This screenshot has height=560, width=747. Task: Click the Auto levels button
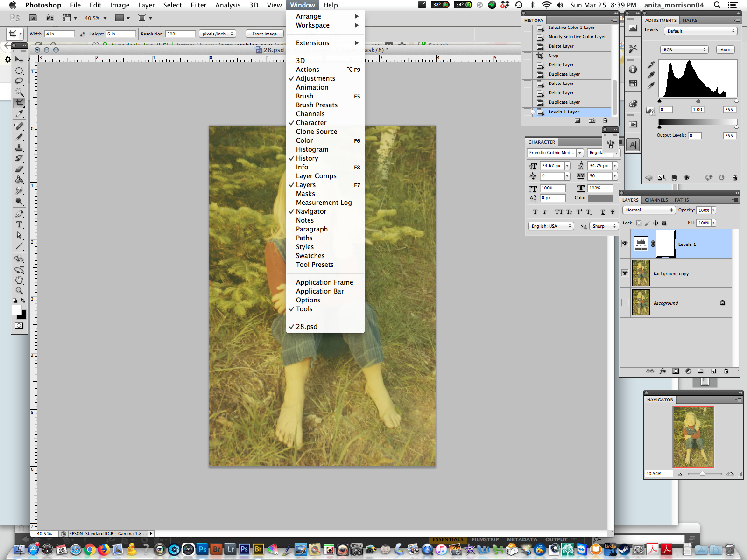click(x=725, y=49)
